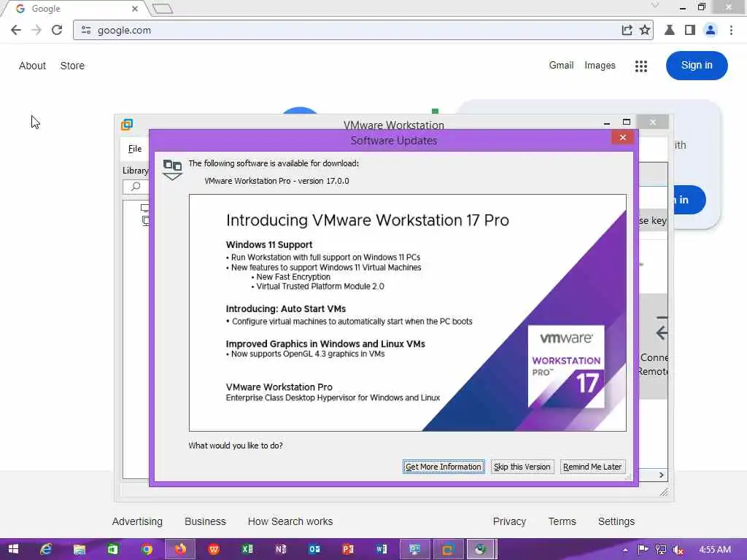Open Windows Store taskbar icon

(112, 549)
